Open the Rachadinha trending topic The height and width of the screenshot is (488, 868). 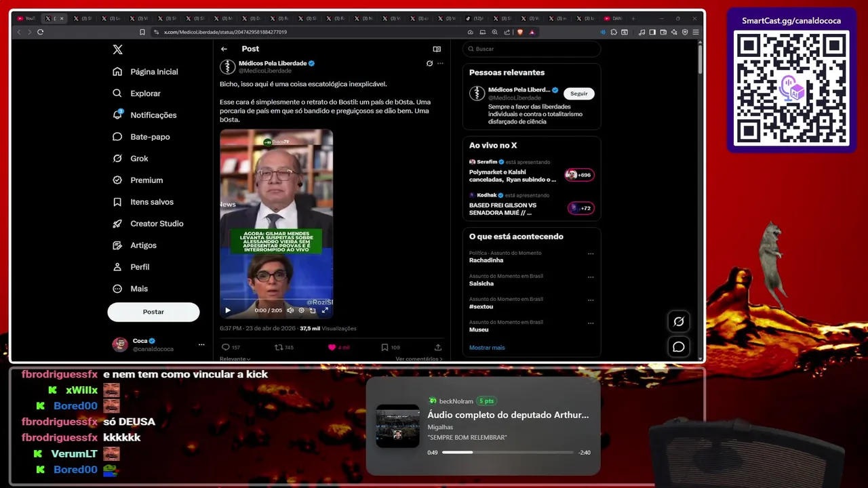(486, 260)
